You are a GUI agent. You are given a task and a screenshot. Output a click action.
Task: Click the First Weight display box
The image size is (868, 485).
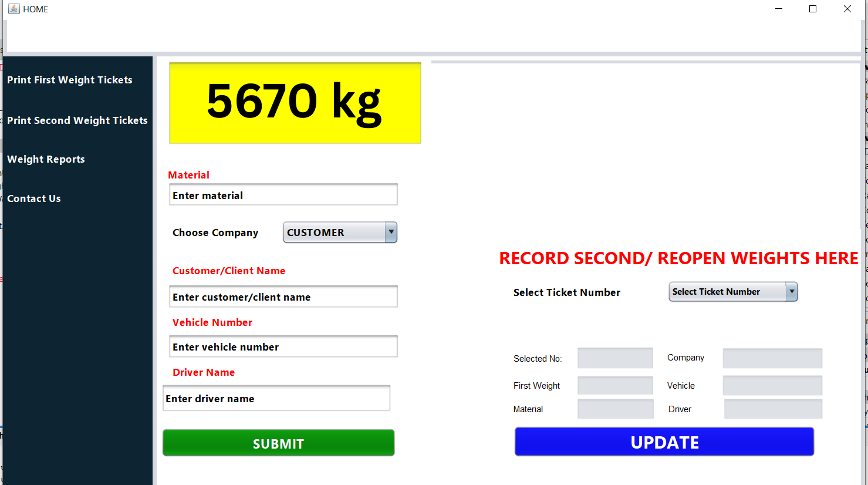coord(614,385)
